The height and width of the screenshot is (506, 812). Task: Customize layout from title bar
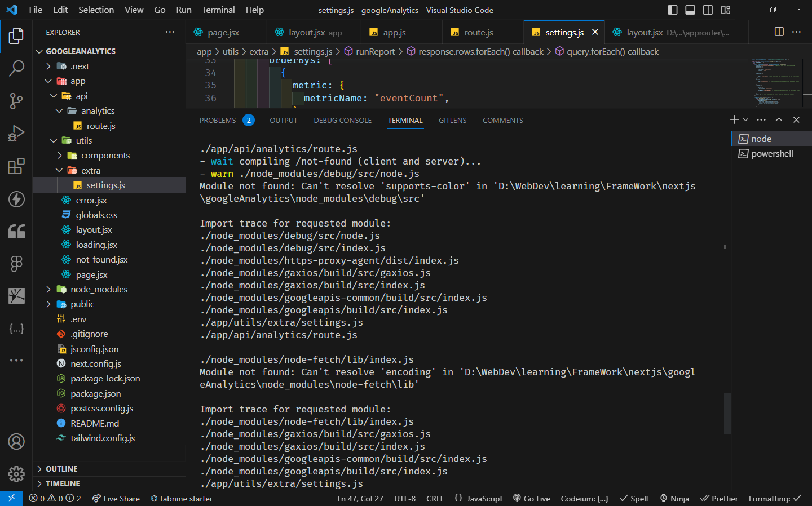(726, 10)
